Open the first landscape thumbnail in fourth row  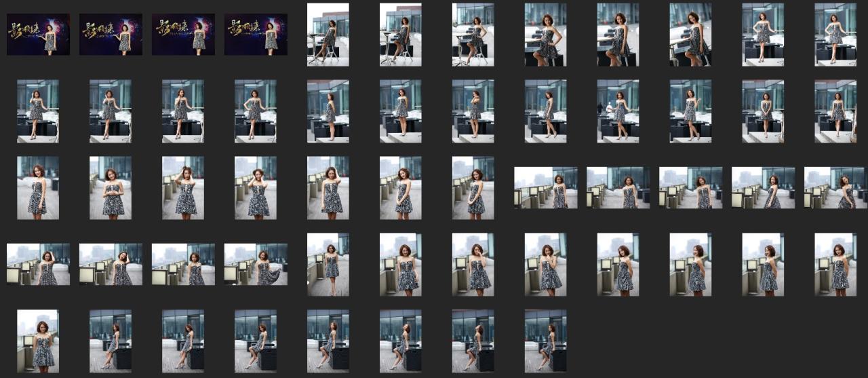point(38,265)
